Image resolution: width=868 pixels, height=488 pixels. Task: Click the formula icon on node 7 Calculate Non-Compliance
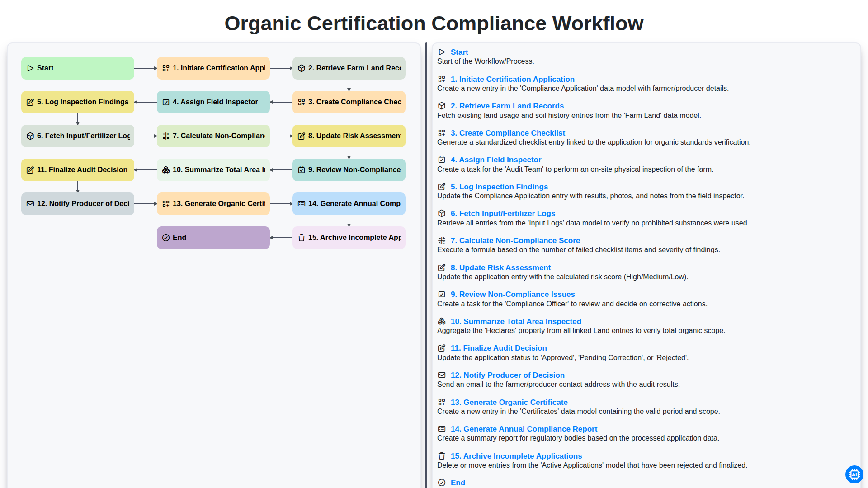pyautogui.click(x=166, y=136)
